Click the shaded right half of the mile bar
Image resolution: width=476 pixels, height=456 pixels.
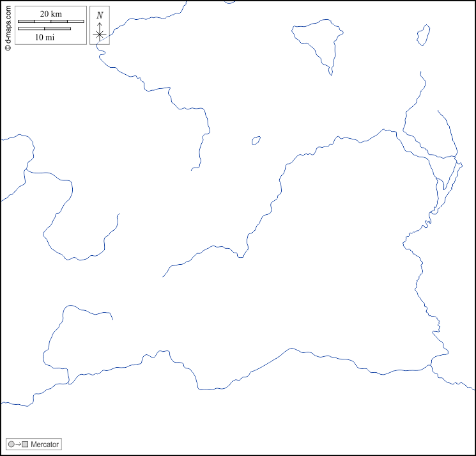point(58,29)
